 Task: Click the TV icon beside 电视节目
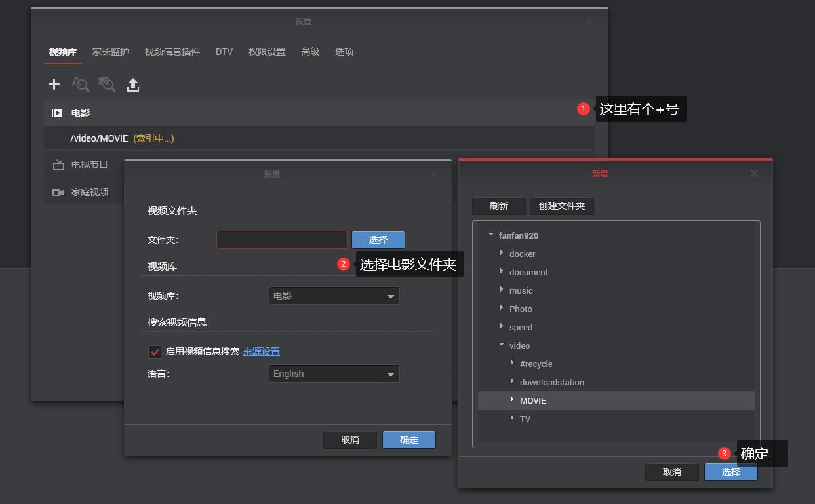(x=58, y=165)
